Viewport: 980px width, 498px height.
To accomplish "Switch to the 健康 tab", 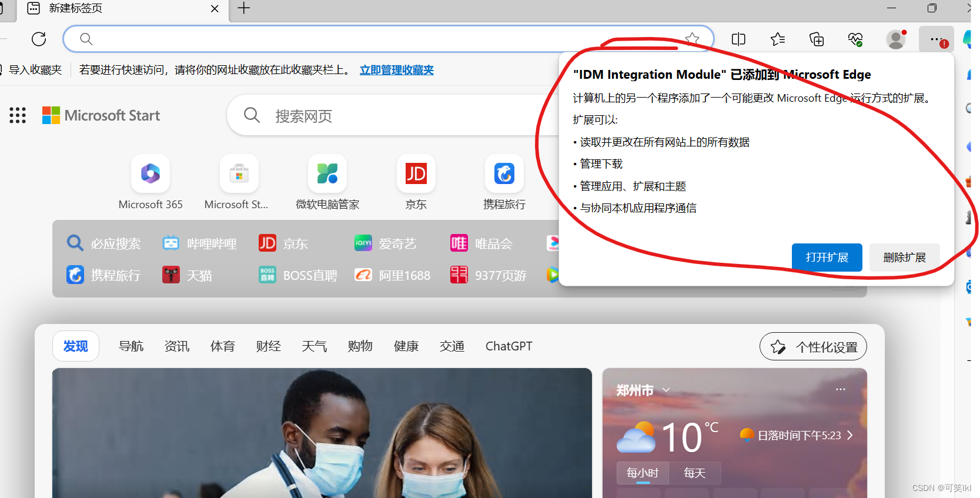I will click(406, 346).
